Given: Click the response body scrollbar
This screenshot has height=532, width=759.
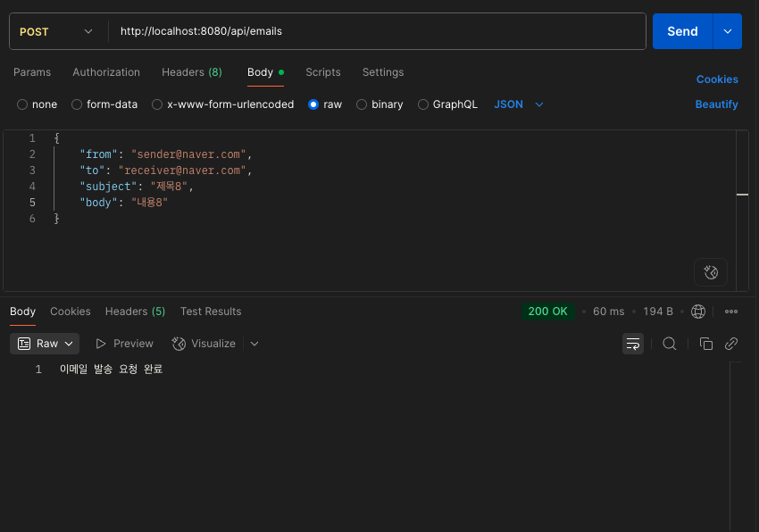Looking at the screenshot, I should [736, 446].
